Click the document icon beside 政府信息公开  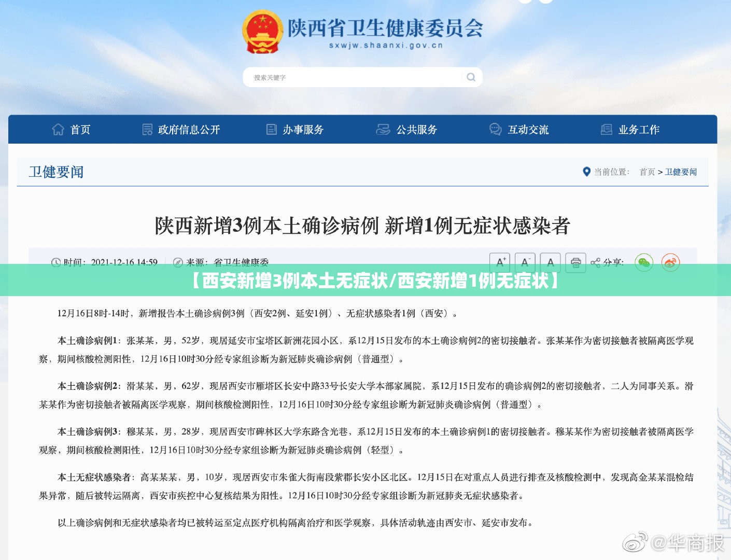147,130
